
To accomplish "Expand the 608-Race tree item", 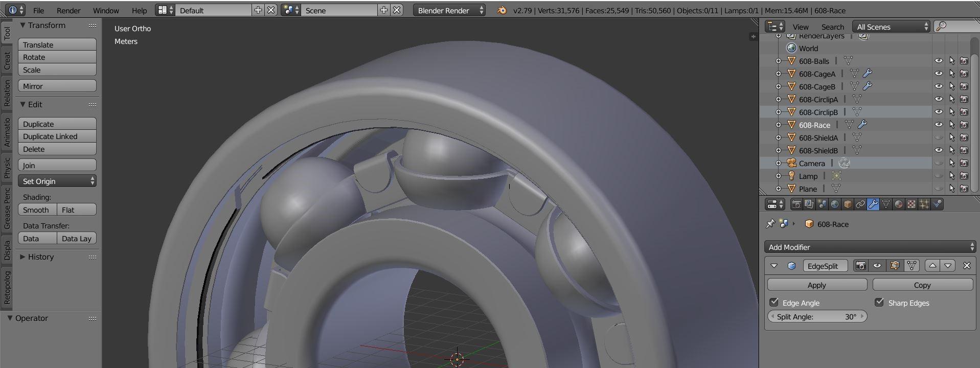I will click(779, 125).
